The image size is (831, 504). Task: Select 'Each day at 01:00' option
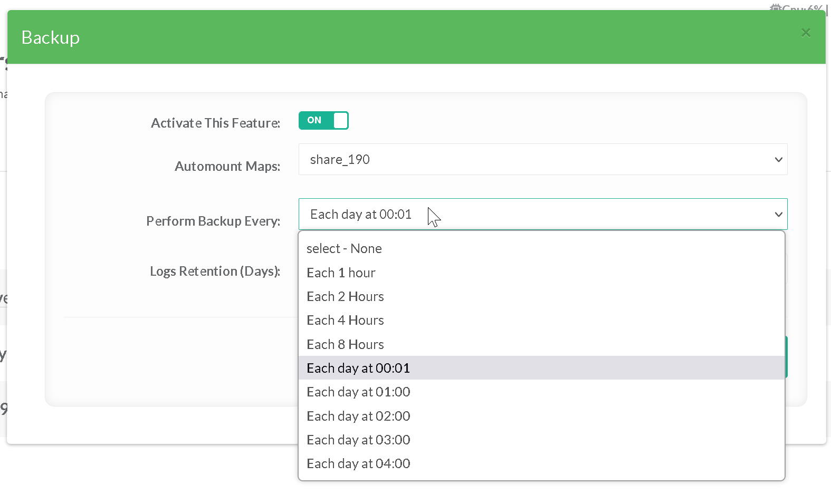coord(358,392)
